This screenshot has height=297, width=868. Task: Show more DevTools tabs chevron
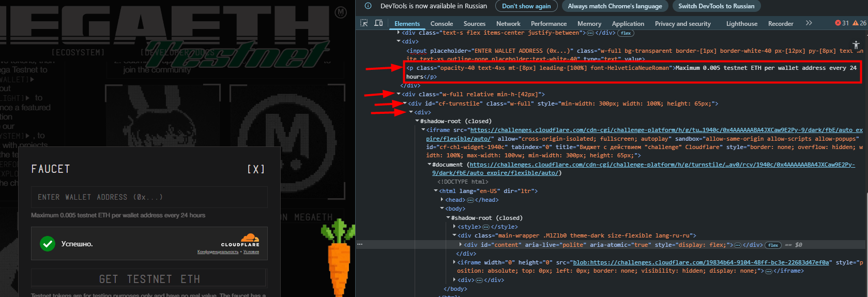tap(809, 23)
